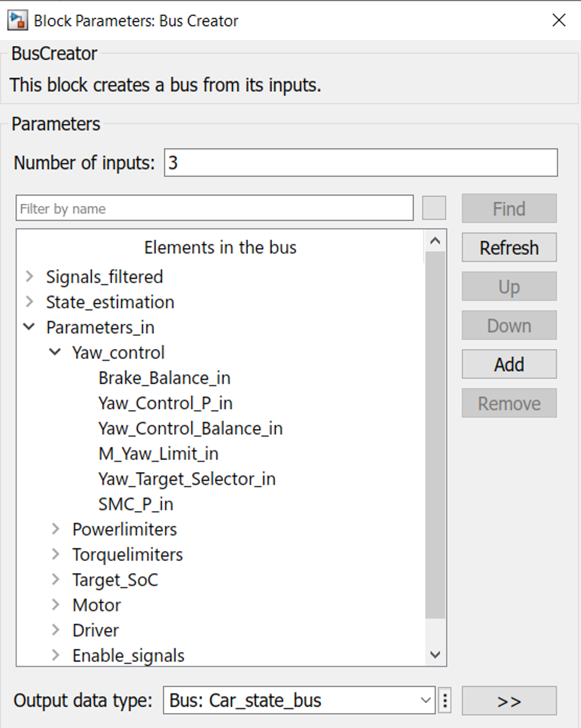
Task: Expand the Driver node arrow
Action: [56, 630]
